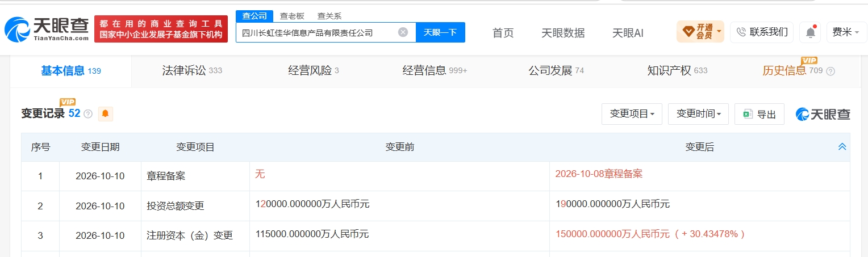This screenshot has width=868, height=257.
Task: Go to the 公司发展 tab
Action: [556, 71]
